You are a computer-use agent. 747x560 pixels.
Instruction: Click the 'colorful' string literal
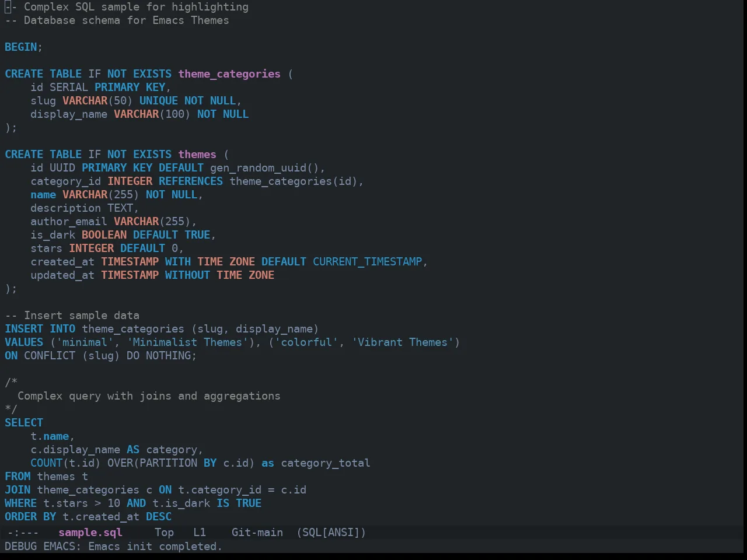click(x=306, y=342)
